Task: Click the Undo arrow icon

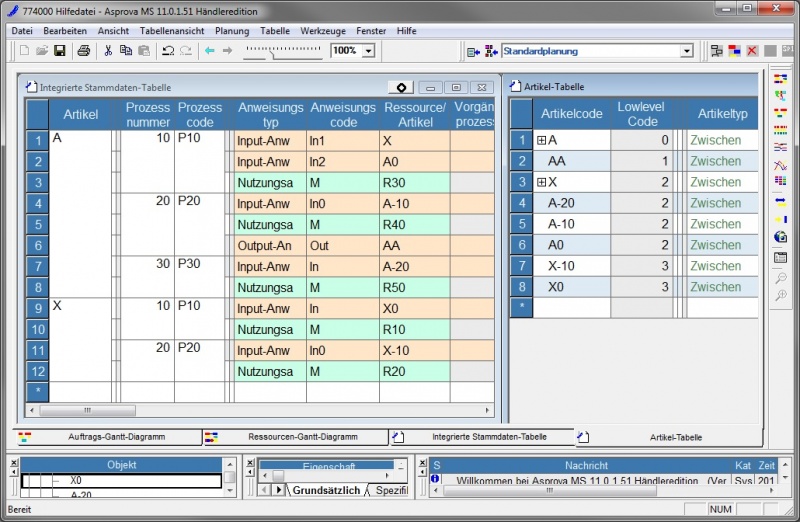Action: tap(167, 50)
